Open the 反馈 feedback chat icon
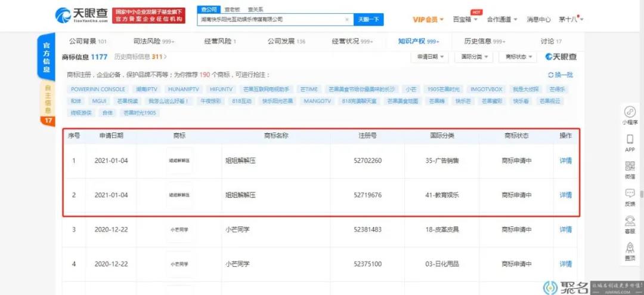The height and width of the screenshot is (295, 644). point(630,193)
